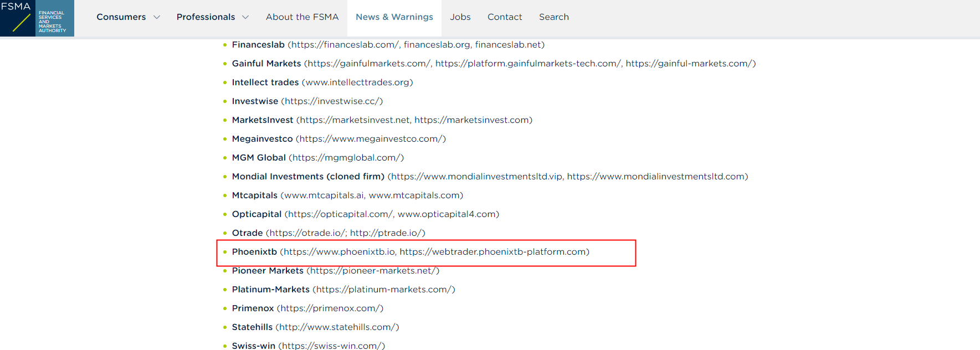Click the Phoenixtb entry in highlighted box
This screenshot has width=980, height=350.
(254, 252)
